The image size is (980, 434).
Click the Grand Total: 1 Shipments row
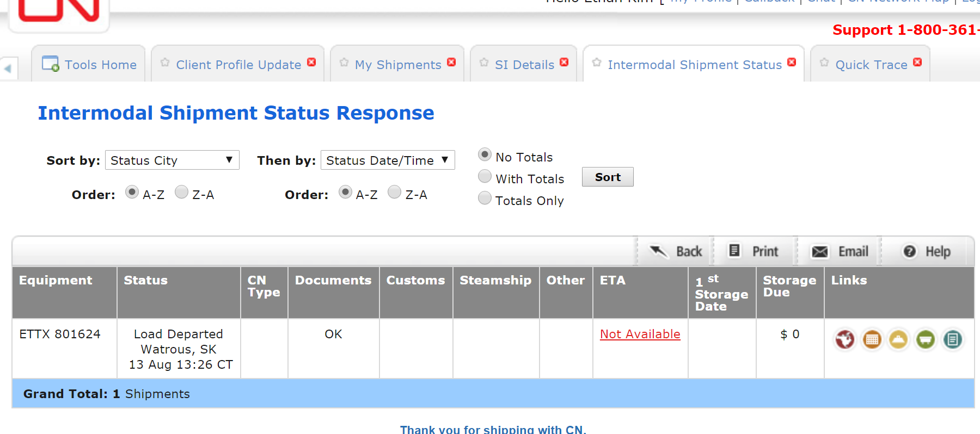pyautogui.click(x=493, y=393)
